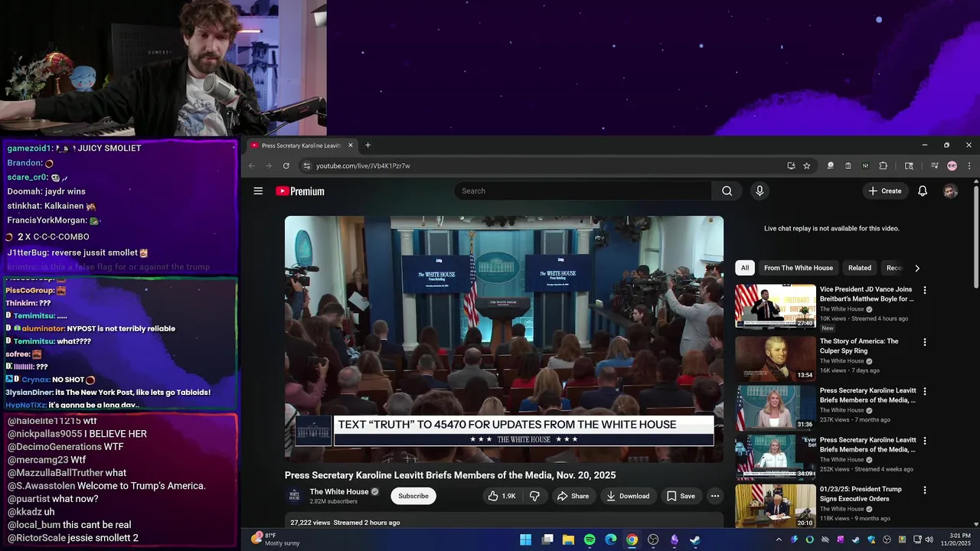Open the Windows Start menu
This screenshot has width=980, height=551.
pyautogui.click(x=526, y=540)
